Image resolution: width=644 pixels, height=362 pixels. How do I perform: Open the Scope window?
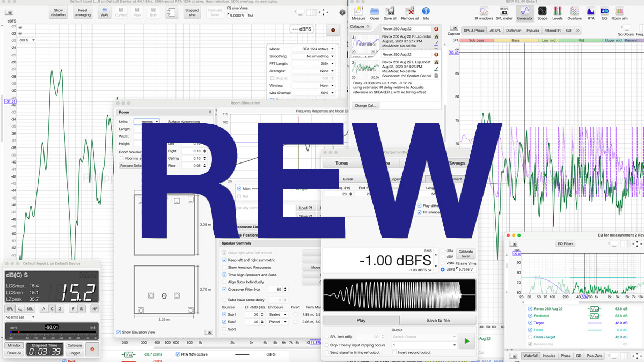click(543, 11)
